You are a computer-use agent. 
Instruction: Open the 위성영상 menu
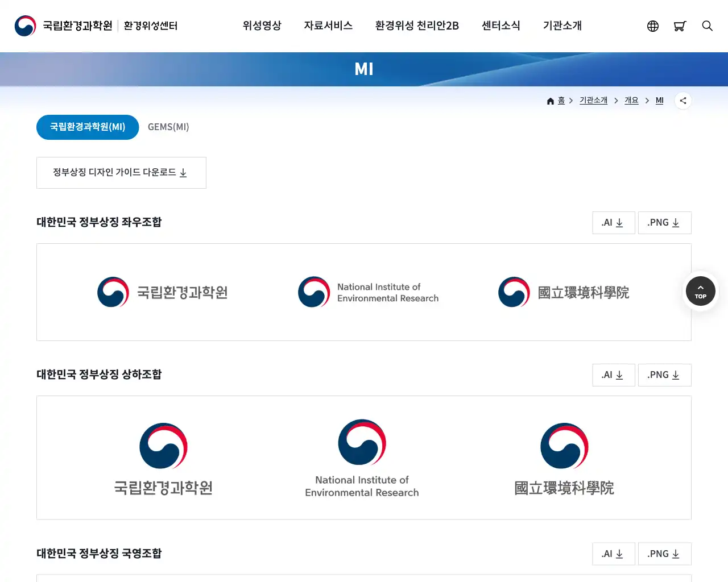[x=262, y=26]
